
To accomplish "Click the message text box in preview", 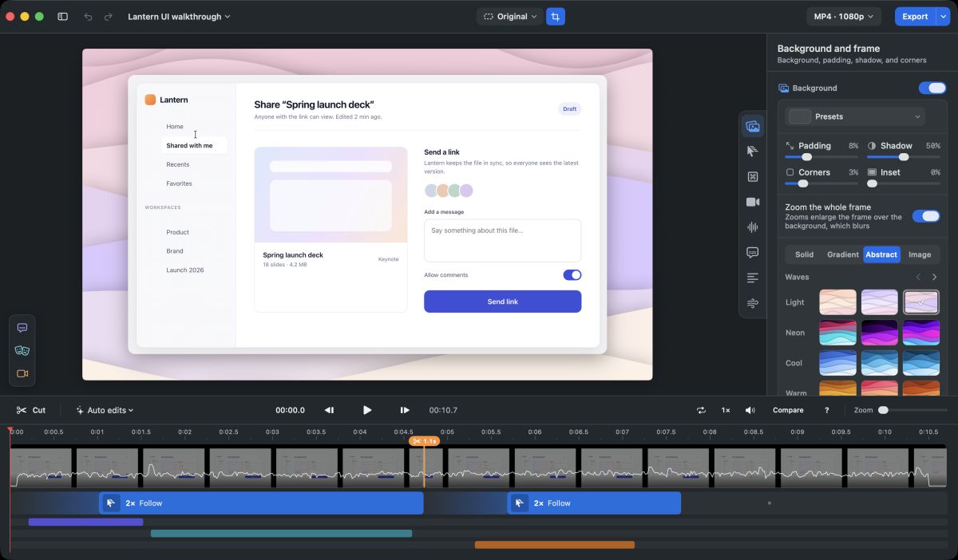I will coord(502,240).
